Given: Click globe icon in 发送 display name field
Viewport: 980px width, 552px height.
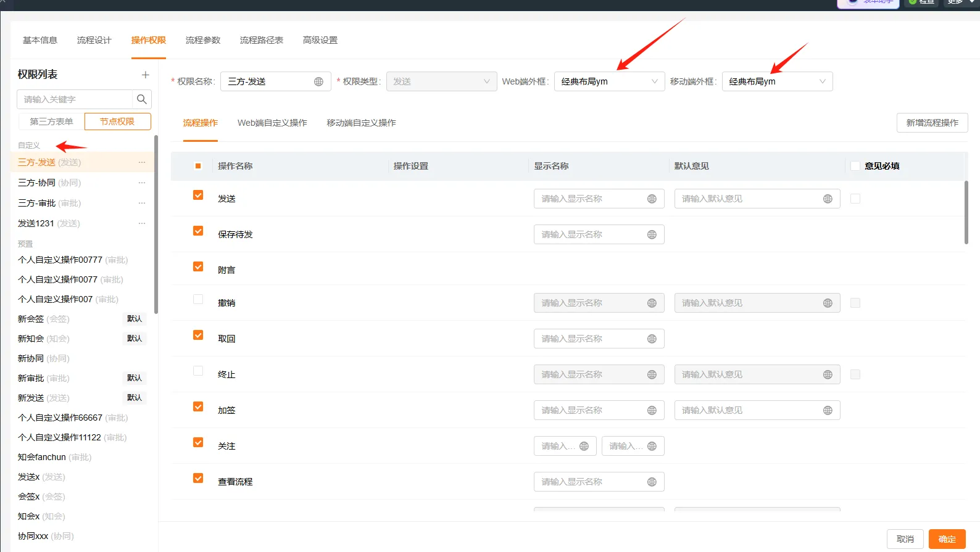Looking at the screenshot, I should (x=652, y=199).
